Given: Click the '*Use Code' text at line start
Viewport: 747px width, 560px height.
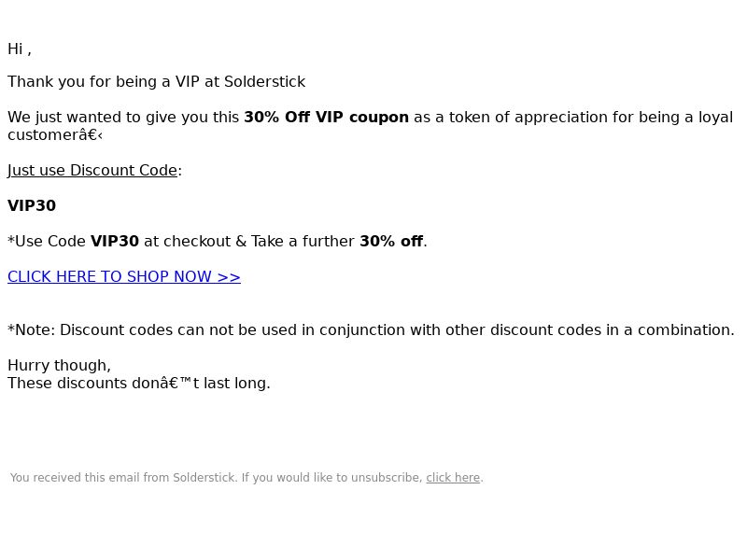Looking at the screenshot, I should [47, 242].
